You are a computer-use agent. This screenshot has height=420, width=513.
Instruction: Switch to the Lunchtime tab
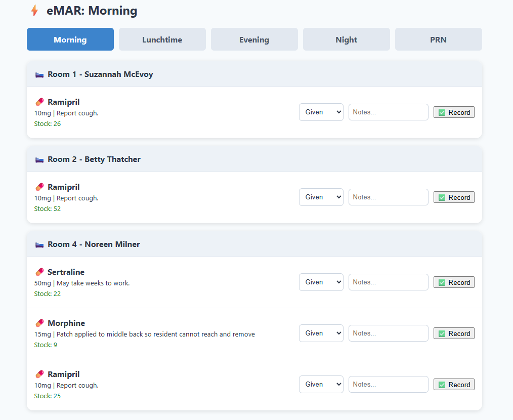162,39
